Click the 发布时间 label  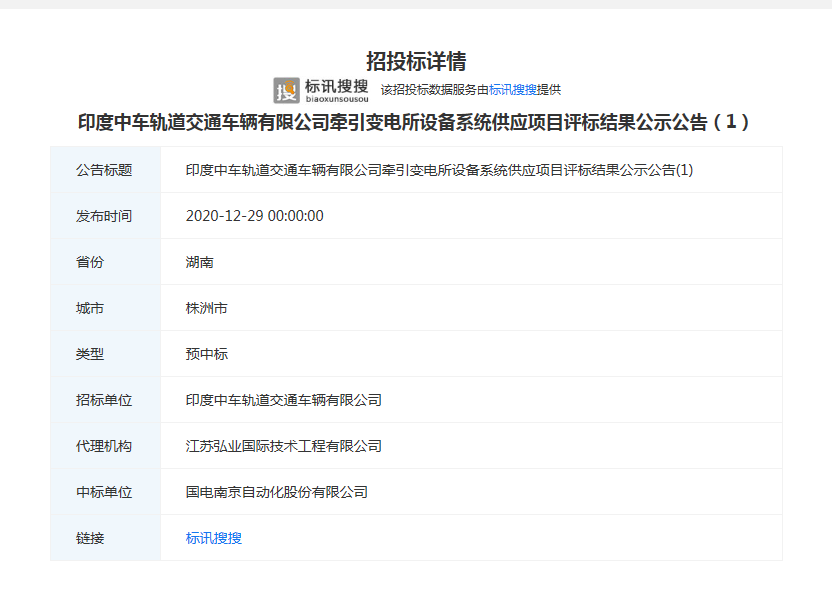click(x=104, y=216)
